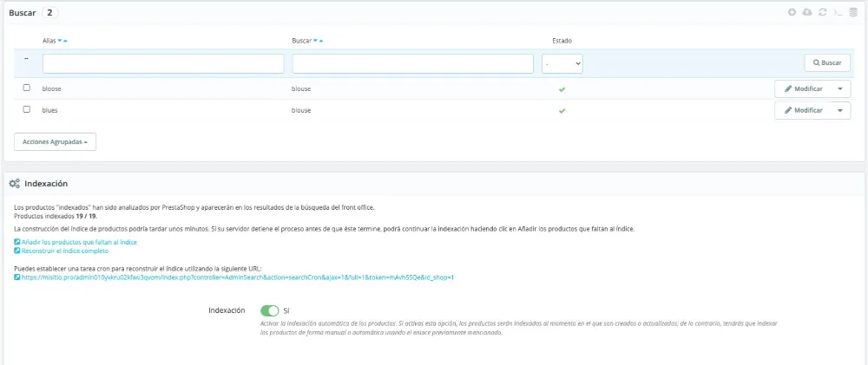Open the SQL query terminal icon
The height and width of the screenshot is (365, 868).
(x=838, y=12)
